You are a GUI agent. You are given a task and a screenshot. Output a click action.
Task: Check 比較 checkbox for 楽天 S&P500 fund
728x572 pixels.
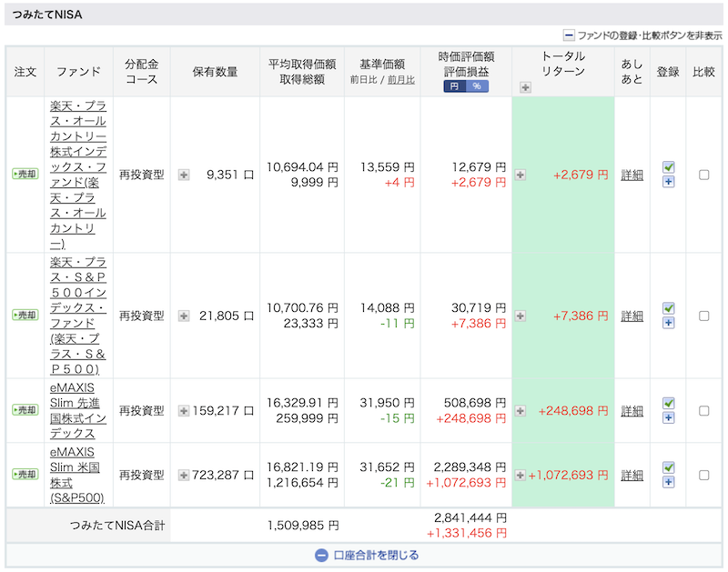(x=703, y=316)
